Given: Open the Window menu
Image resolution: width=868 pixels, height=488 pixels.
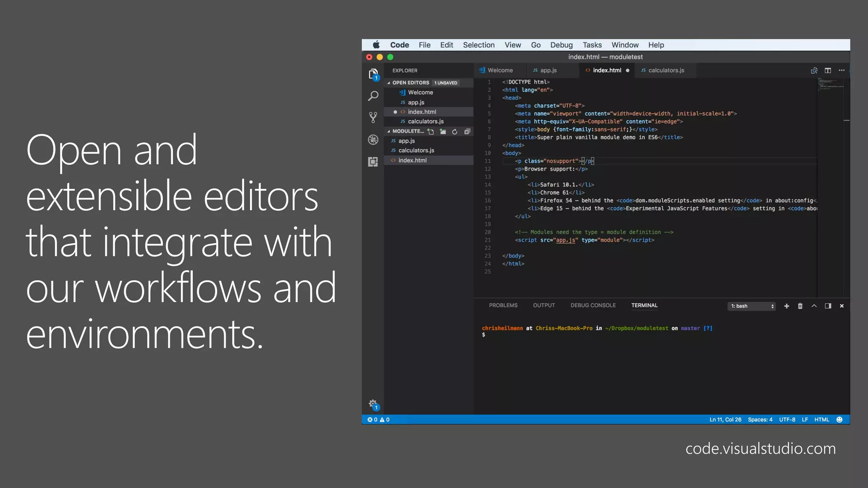Looking at the screenshot, I should click(625, 45).
